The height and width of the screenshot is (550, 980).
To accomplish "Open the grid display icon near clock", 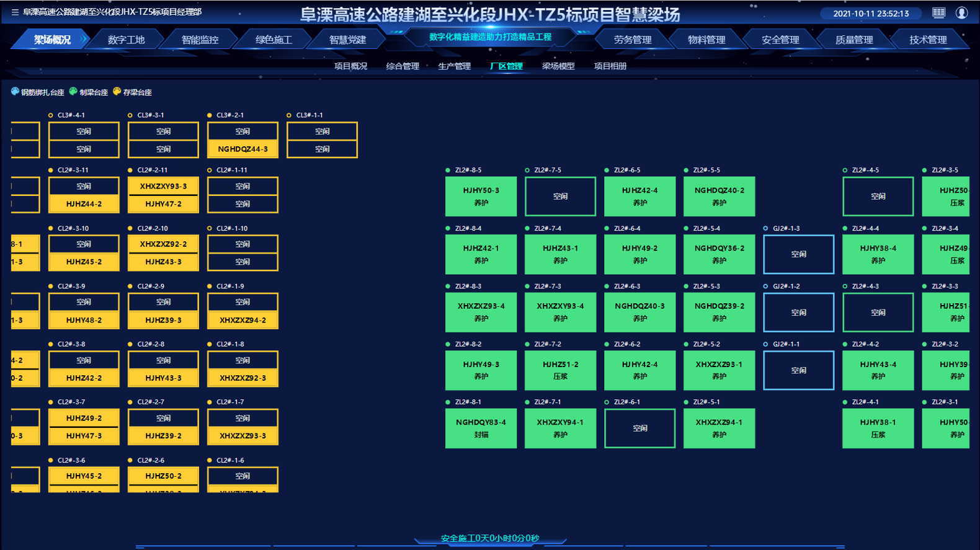I will tap(938, 13).
